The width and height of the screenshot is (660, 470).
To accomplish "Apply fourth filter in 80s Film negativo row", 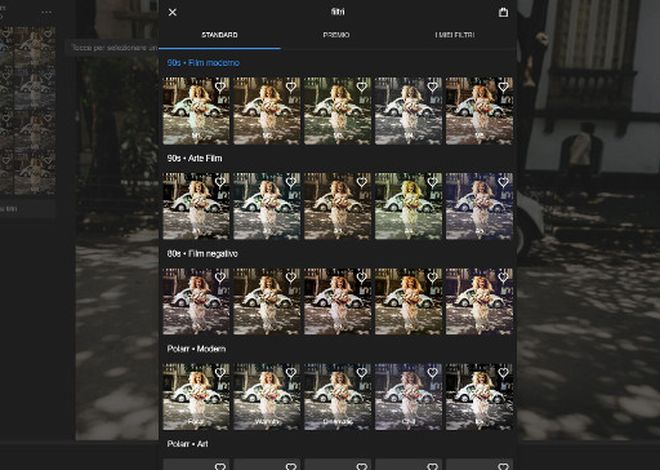I will pyautogui.click(x=408, y=301).
